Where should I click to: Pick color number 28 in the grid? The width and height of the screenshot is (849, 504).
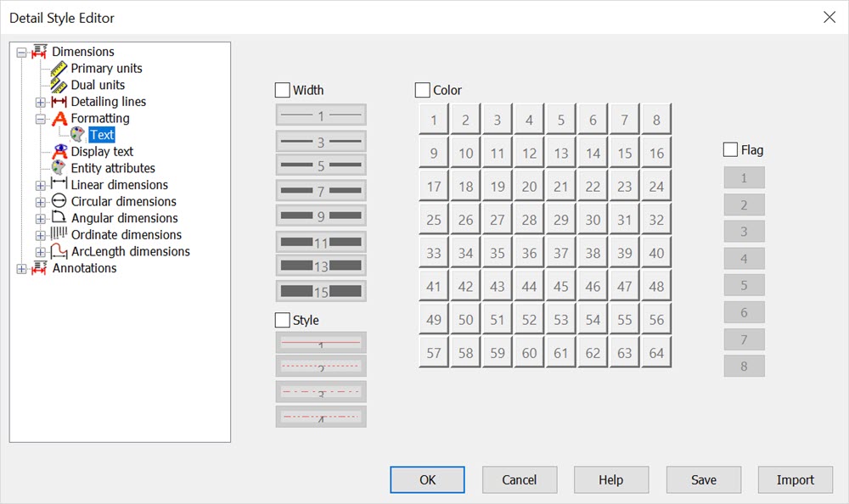(529, 221)
